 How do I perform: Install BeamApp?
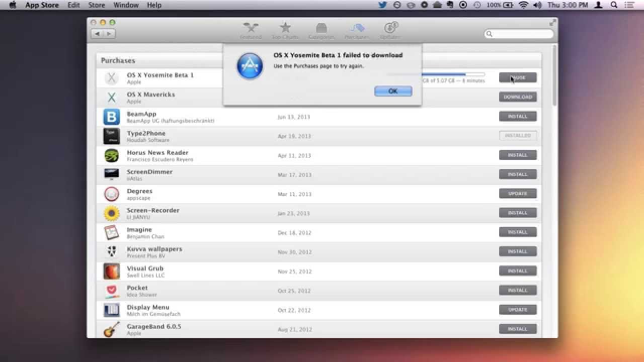(x=518, y=116)
